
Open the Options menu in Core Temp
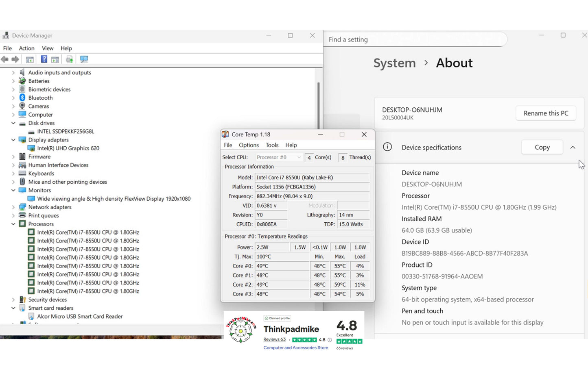click(249, 145)
